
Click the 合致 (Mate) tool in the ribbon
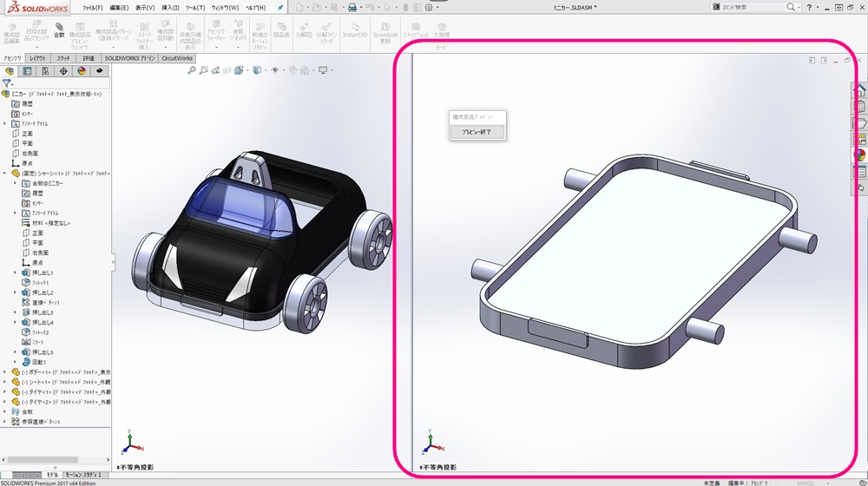(58, 31)
